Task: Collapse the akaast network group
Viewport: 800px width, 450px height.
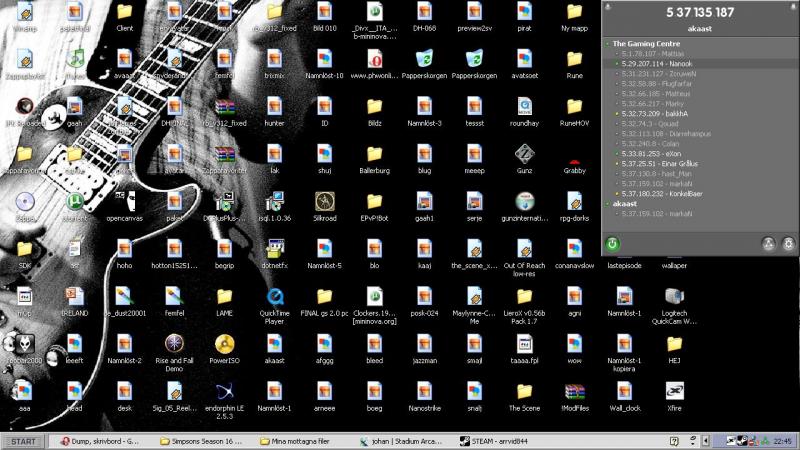Action: pyautogui.click(x=607, y=204)
